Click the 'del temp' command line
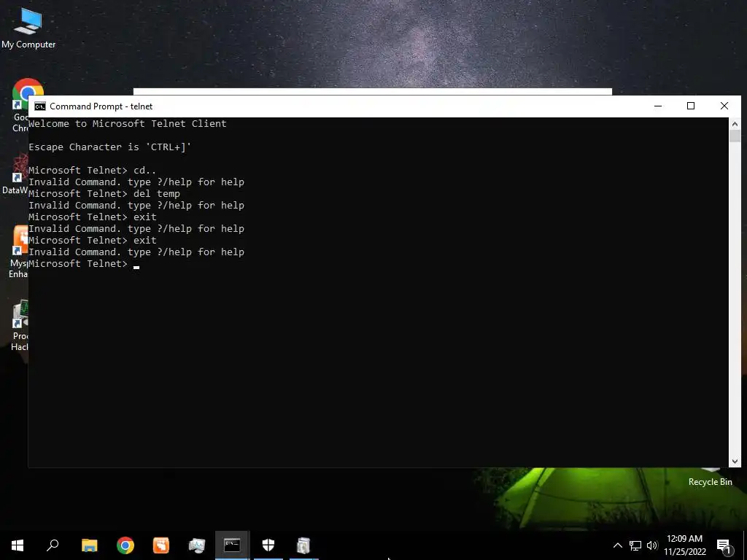This screenshot has width=747, height=560. [104, 194]
